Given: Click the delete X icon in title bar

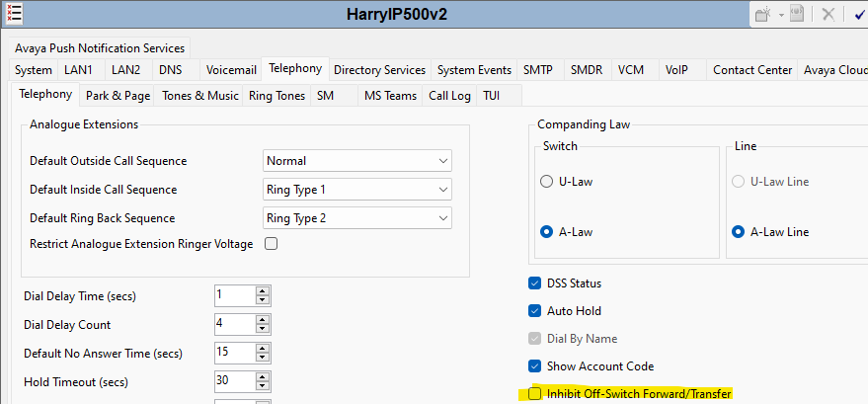Looking at the screenshot, I should point(829,15).
